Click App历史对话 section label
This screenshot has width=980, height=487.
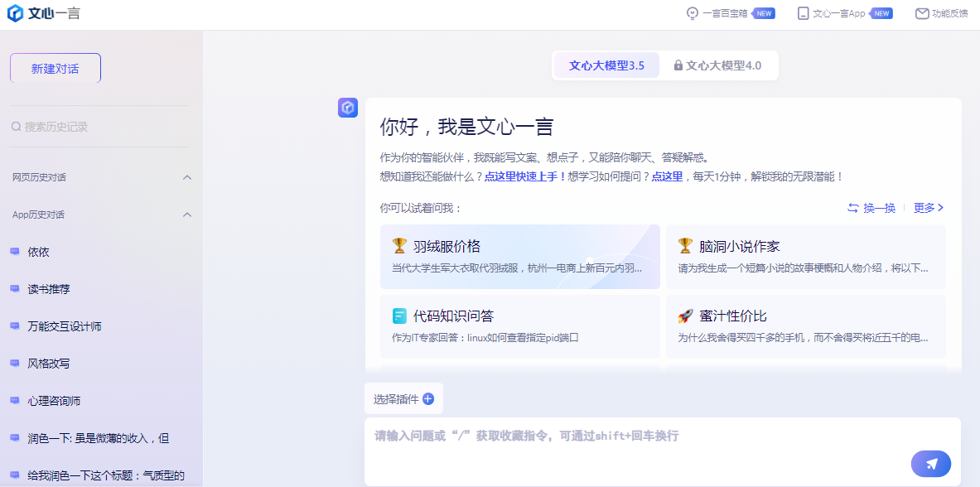pyautogui.click(x=39, y=215)
